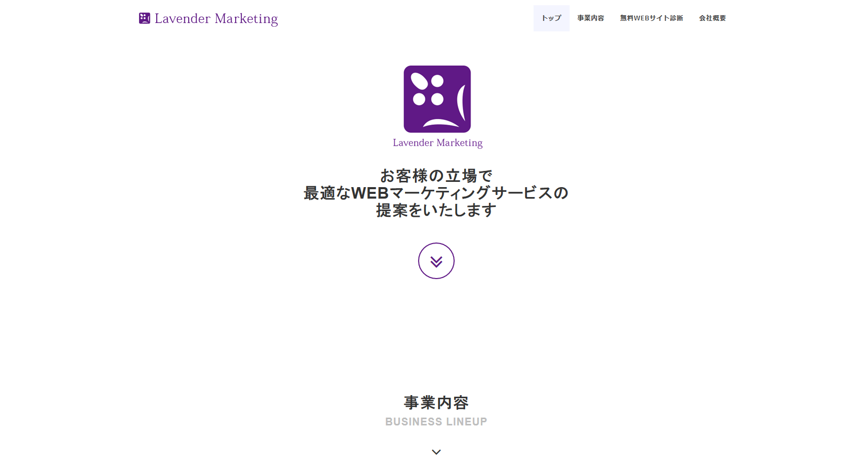
Task: Go to 無料WEBサイト診断 menu item
Action: coord(651,18)
